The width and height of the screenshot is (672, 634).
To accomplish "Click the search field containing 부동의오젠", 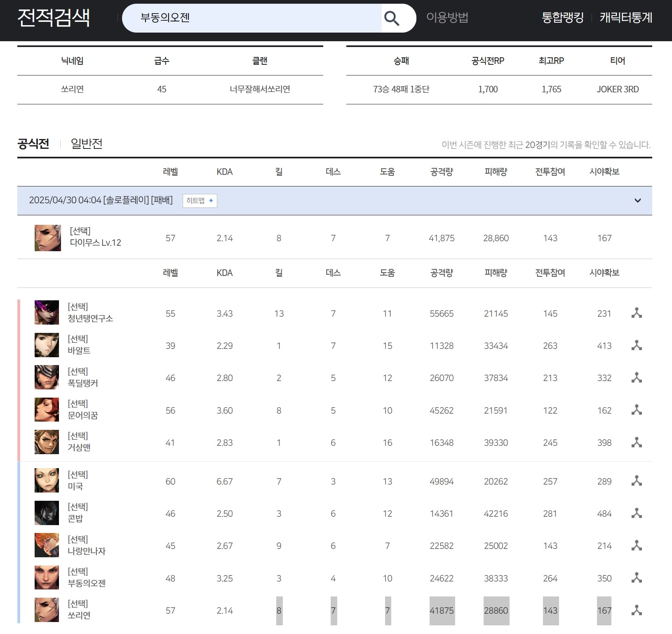I will coord(251,18).
